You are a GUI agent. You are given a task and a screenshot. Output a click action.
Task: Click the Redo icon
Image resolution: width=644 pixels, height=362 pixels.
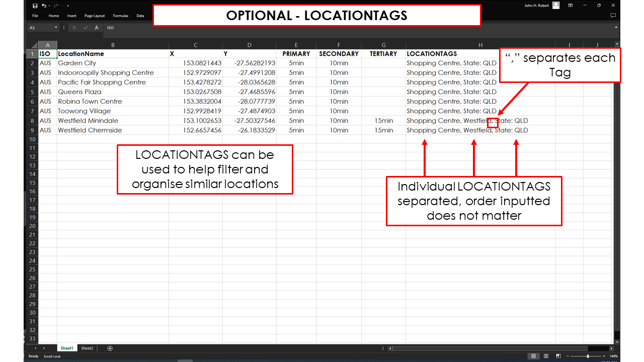click(x=56, y=6)
